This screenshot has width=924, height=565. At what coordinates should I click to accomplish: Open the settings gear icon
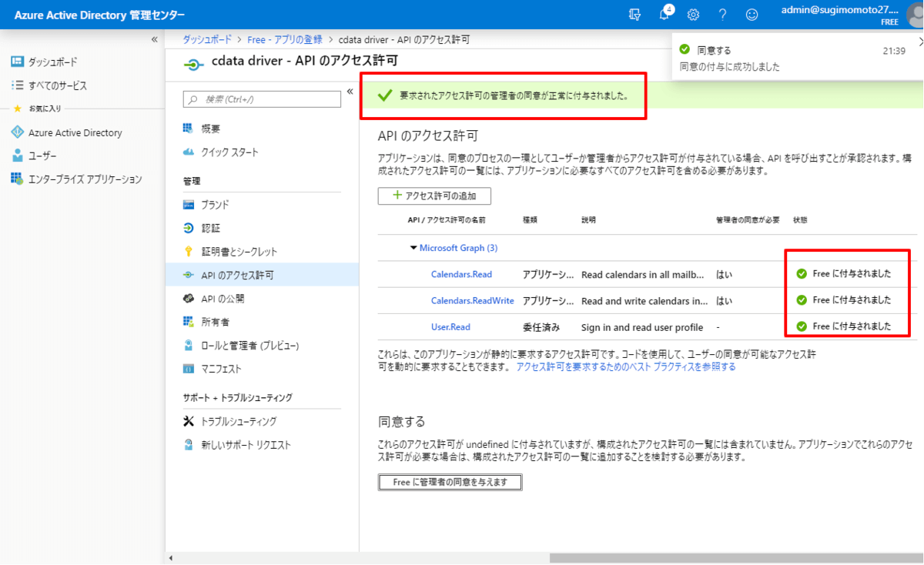click(x=693, y=15)
